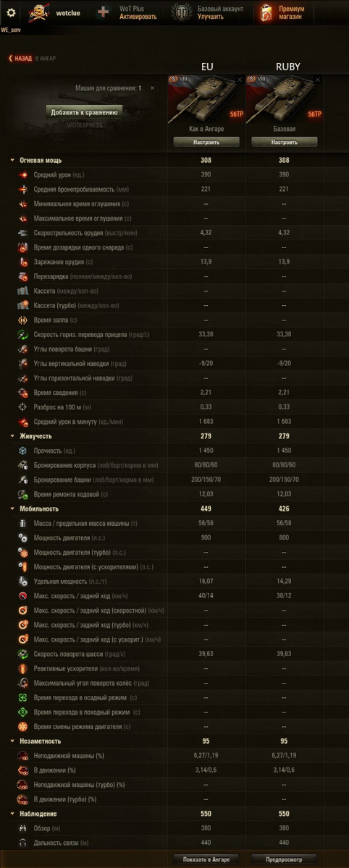349x868 pixels.
Task: Click the Дальность связи radio icon
Action: point(24,843)
